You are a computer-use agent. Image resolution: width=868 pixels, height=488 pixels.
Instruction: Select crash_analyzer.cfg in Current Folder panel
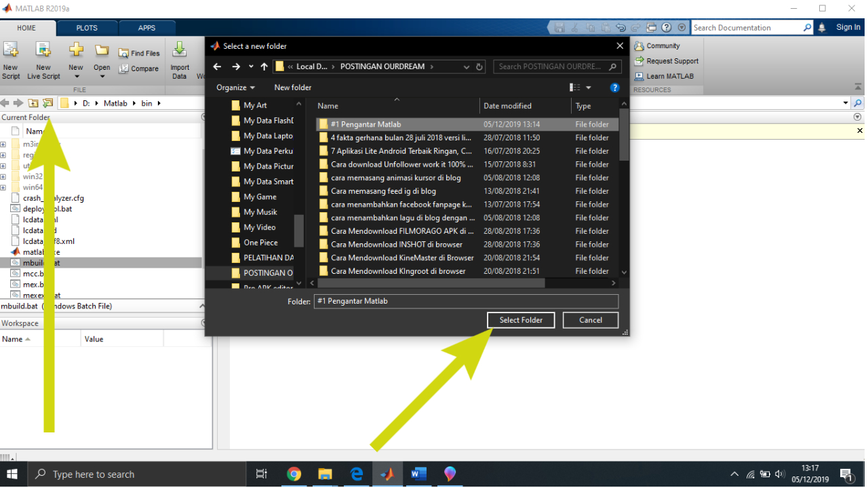(x=53, y=198)
